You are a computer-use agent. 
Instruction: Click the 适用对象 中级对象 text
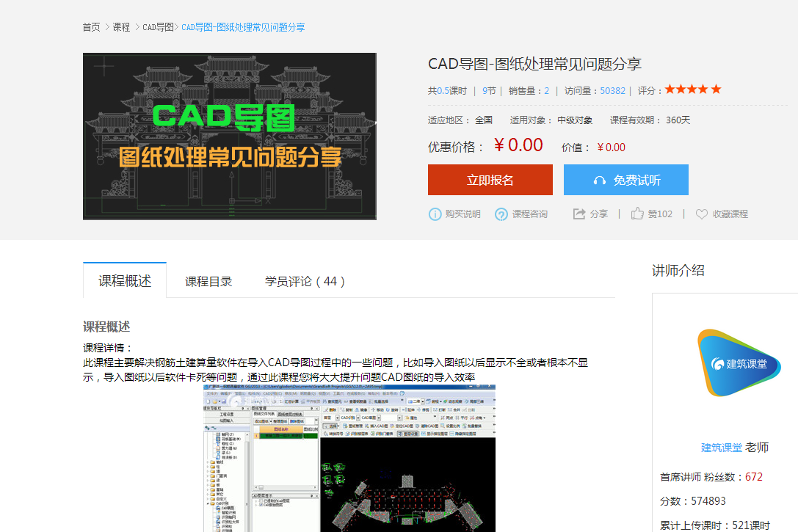pos(551,120)
